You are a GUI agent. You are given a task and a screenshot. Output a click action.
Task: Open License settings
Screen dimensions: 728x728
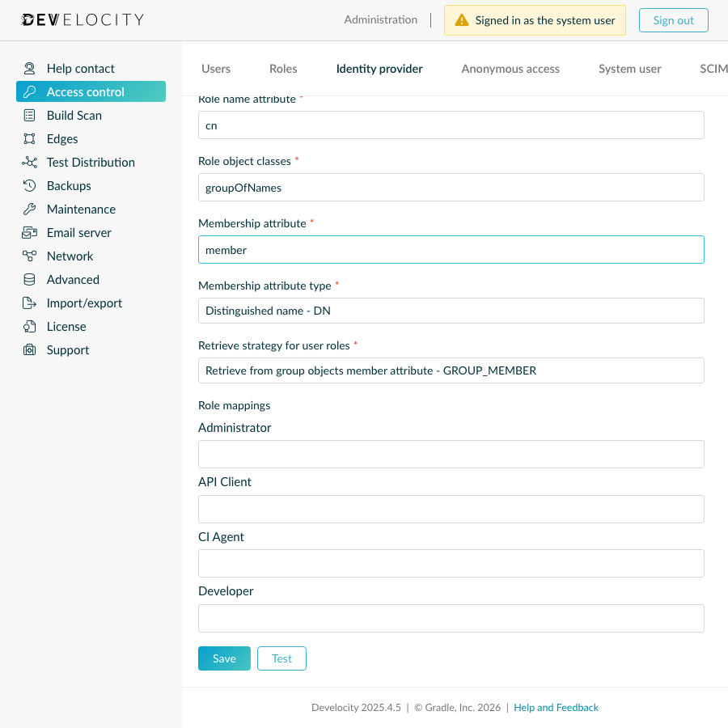click(64, 326)
